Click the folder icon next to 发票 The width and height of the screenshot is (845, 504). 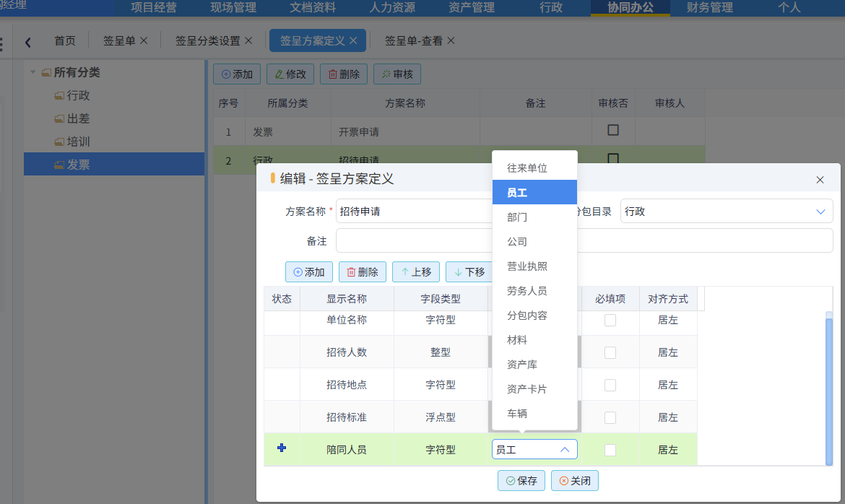[x=59, y=165]
